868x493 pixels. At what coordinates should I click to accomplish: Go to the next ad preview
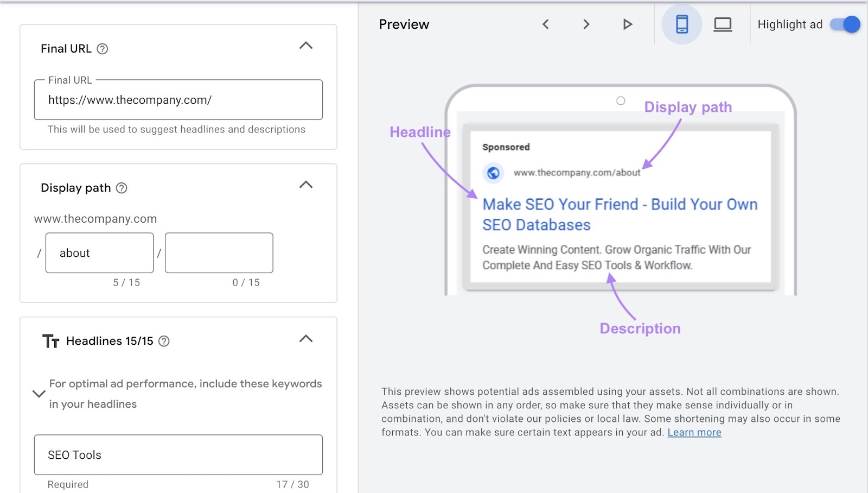click(x=586, y=24)
